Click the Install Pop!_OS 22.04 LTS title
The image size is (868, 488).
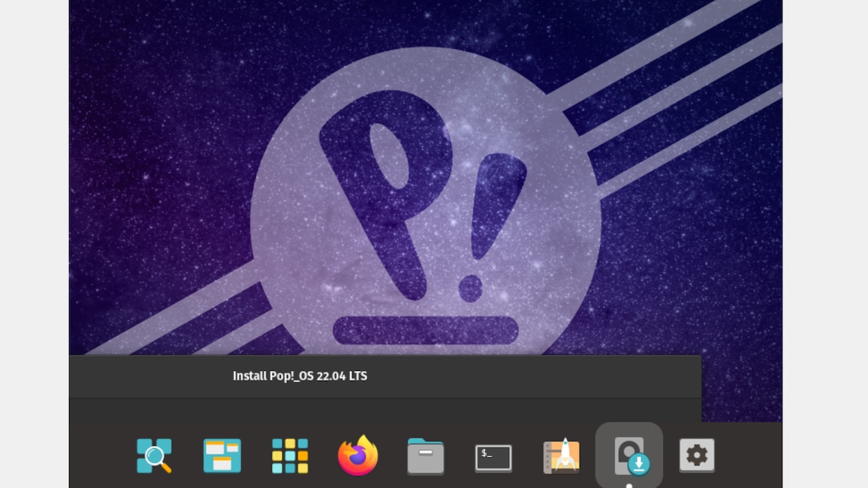click(x=300, y=375)
